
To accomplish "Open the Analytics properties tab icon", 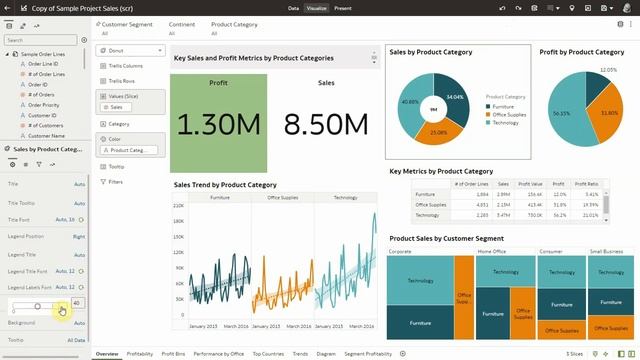I will click(x=52, y=164).
